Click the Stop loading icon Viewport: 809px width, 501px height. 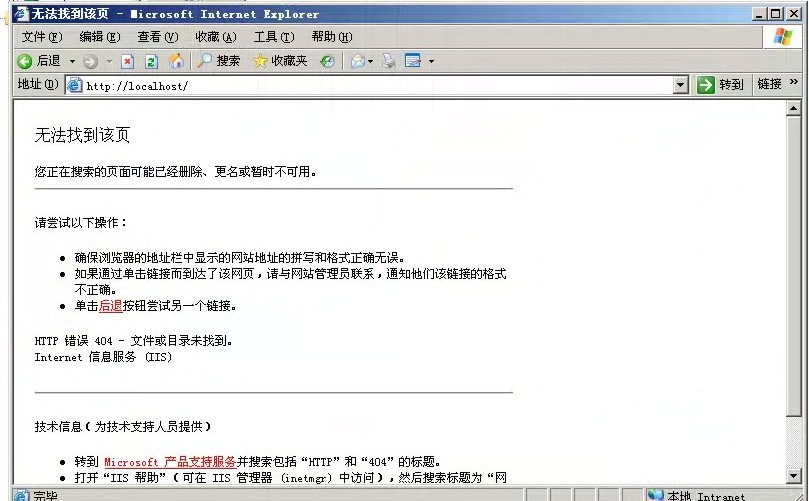tap(127, 61)
